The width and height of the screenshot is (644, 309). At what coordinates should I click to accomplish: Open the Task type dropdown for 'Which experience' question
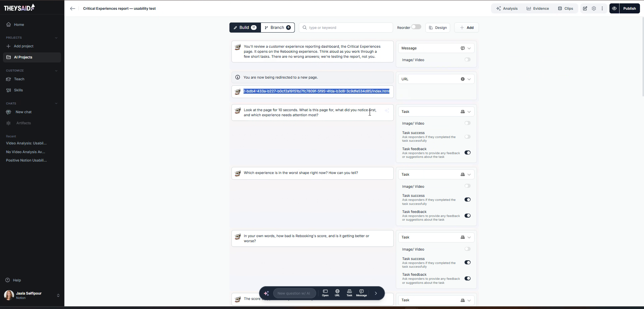pyautogui.click(x=436, y=175)
